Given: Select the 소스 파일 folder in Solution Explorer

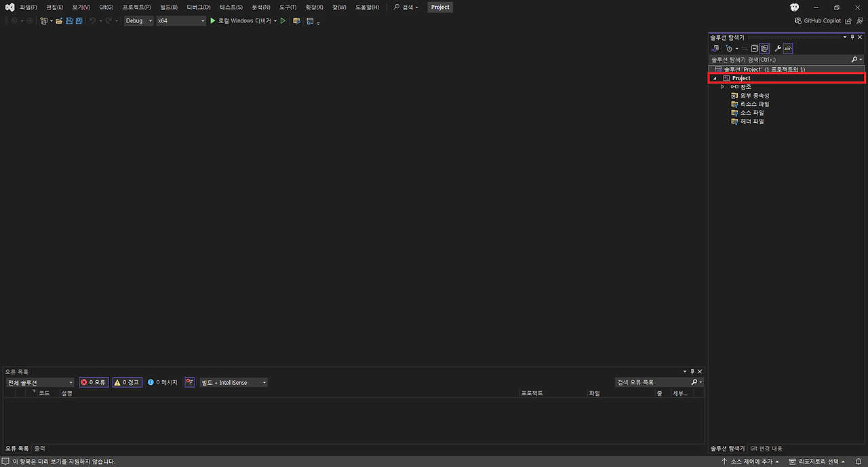Looking at the screenshot, I should point(753,112).
